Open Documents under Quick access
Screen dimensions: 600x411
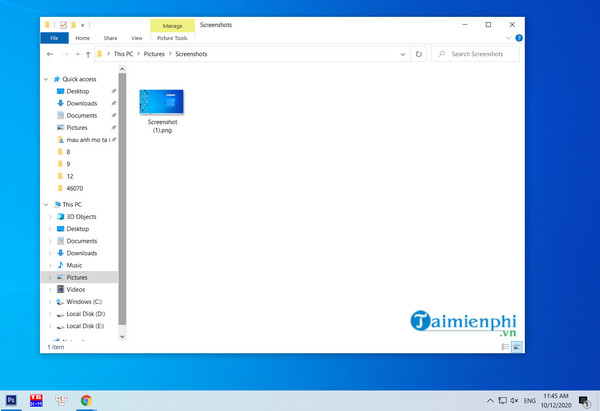click(x=82, y=115)
